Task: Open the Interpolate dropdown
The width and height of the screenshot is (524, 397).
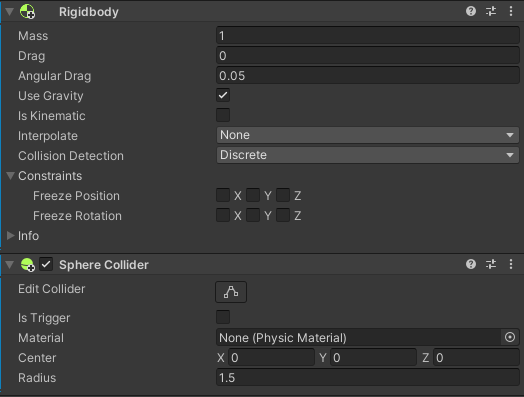Action: point(368,135)
